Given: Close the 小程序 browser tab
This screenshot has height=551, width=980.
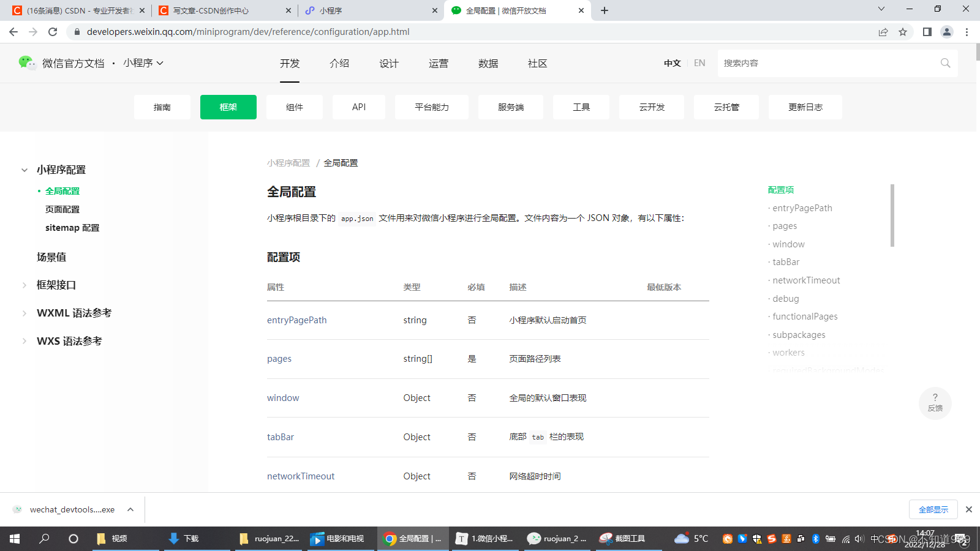Looking at the screenshot, I should click(x=435, y=10).
